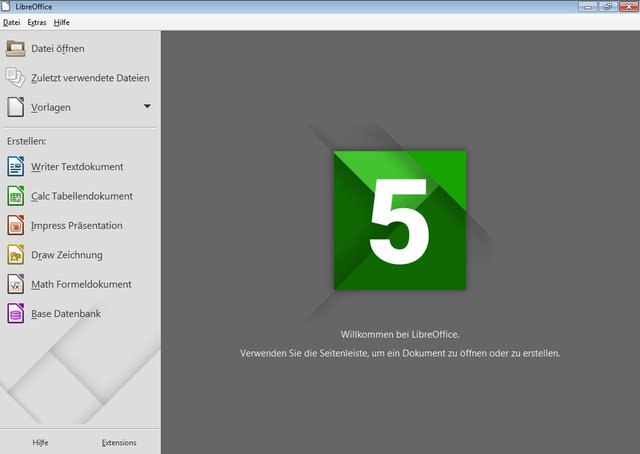Click the LibreOffice title bar document icon
The width and height of the screenshot is (640, 454).
6,6
